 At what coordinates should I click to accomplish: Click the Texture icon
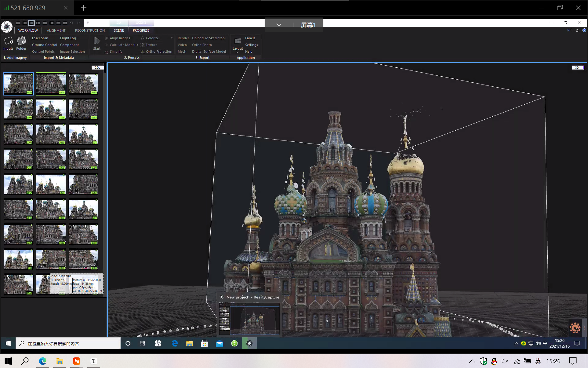[143, 45]
